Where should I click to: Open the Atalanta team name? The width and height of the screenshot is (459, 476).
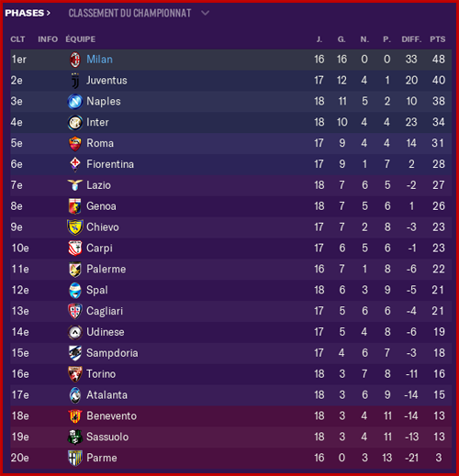pos(106,395)
